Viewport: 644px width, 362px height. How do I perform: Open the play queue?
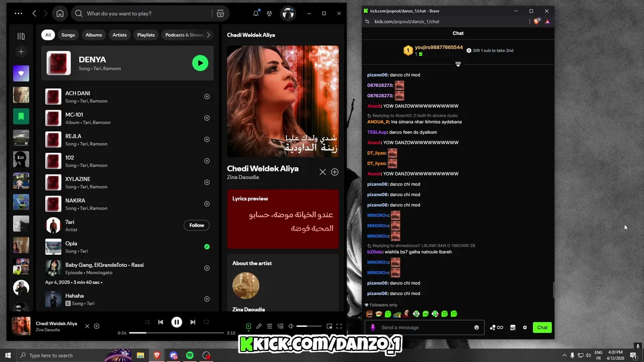pyautogui.click(x=270, y=326)
